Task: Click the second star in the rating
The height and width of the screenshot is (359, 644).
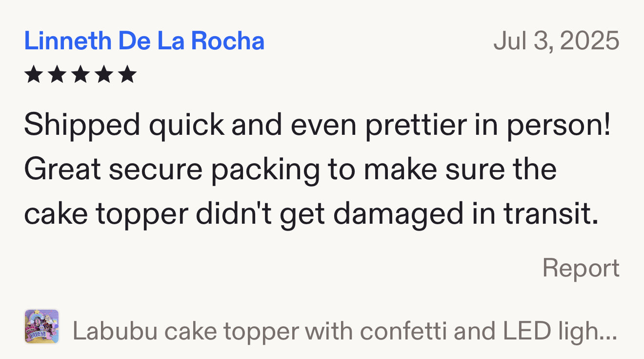Action: [57, 75]
